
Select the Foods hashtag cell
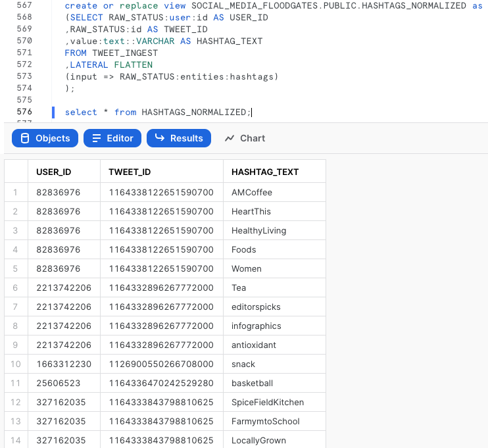(x=274, y=250)
